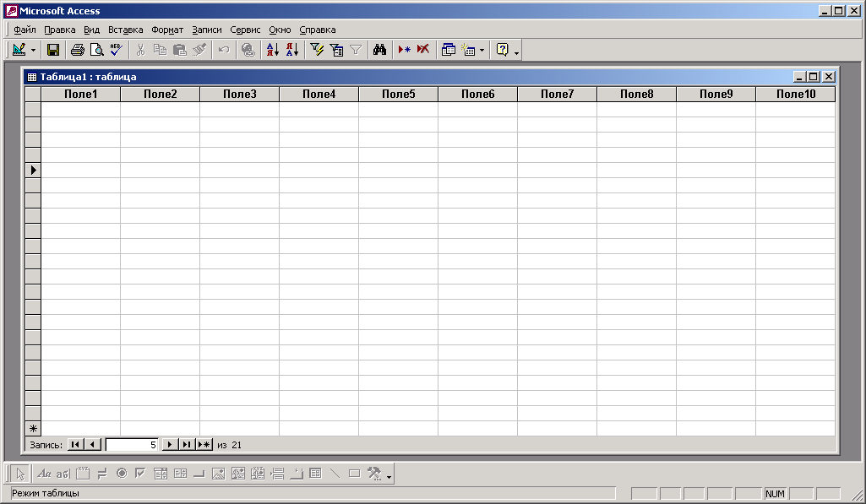Go to the previous record button
The image size is (866, 504).
[x=92, y=444]
